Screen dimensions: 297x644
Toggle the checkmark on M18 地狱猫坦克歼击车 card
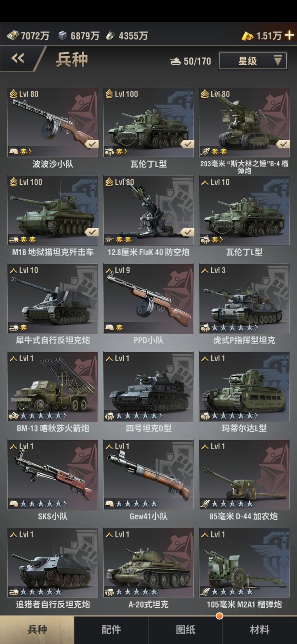pyautogui.click(x=92, y=232)
